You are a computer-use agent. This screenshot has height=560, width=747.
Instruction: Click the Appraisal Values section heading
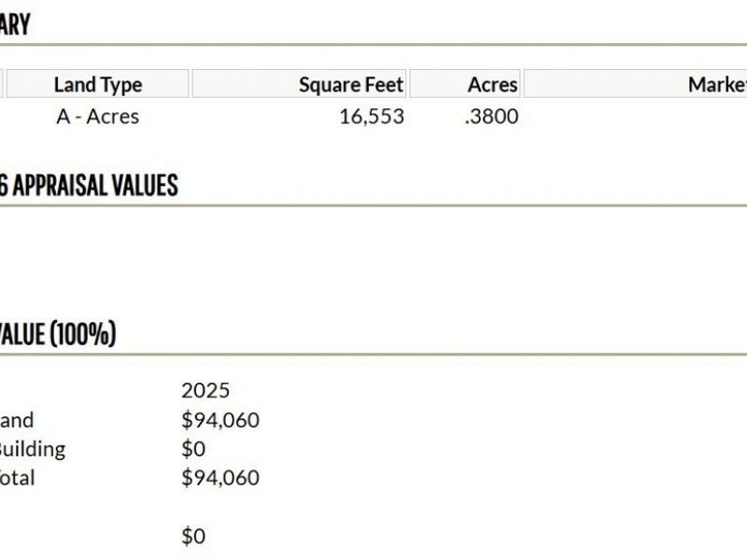click(x=89, y=186)
